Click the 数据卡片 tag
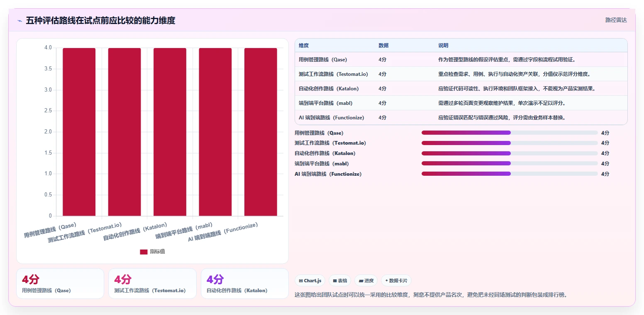 pos(396,281)
